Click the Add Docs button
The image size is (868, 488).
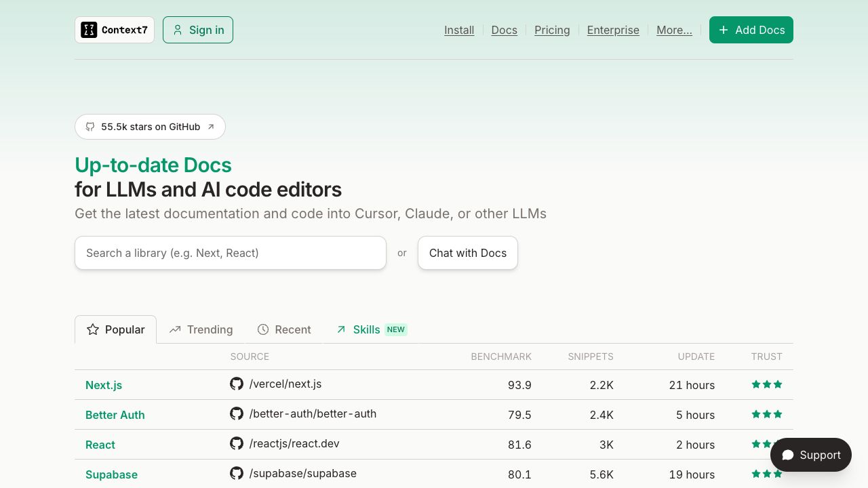point(751,30)
